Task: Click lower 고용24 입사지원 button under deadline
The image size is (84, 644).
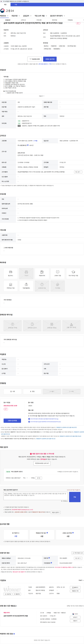Action: 12,420
